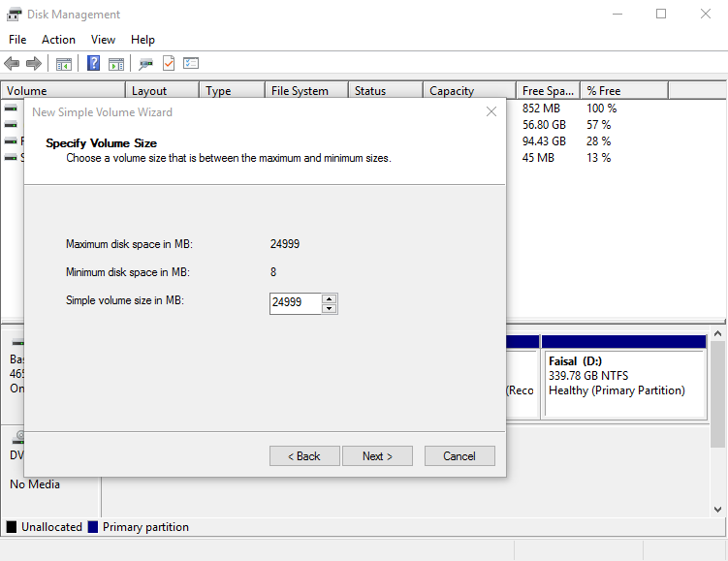Open the File menu
728x561 pixels.
point(17,40)
